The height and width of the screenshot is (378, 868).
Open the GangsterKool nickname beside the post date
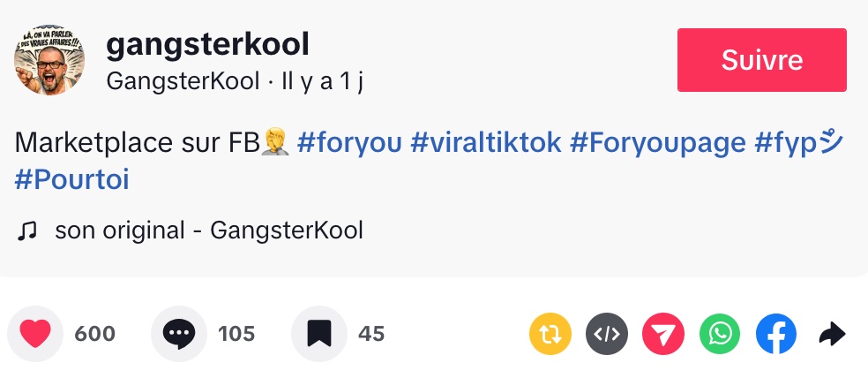pyautogui.click(x=183, y=81)
